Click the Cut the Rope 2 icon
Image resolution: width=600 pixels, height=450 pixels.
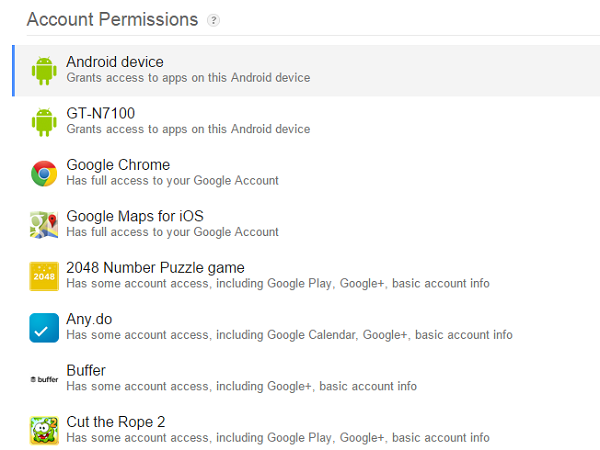pyautogui.click(x=44, y=430)
